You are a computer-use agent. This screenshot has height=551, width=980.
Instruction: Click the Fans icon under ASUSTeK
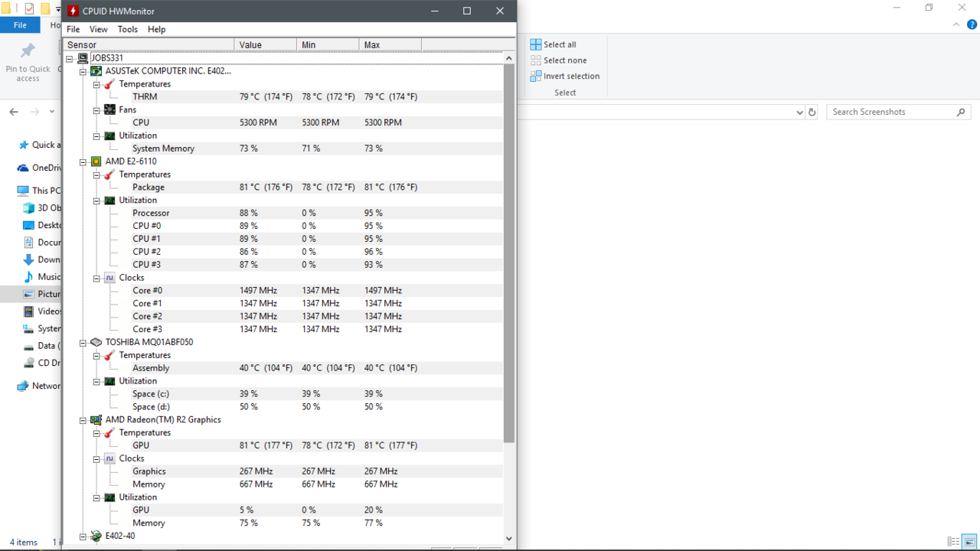tap(109, 109)
